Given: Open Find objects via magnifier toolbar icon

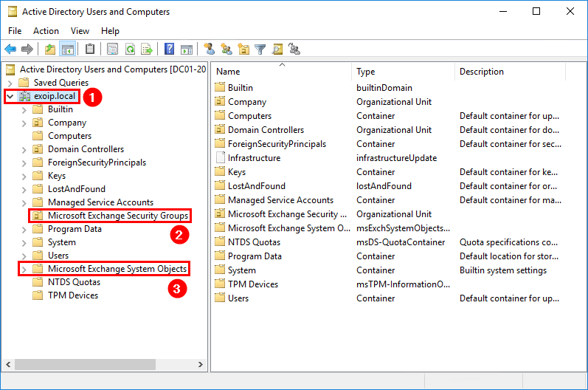Looking at the screenshot, I should 277,49.
